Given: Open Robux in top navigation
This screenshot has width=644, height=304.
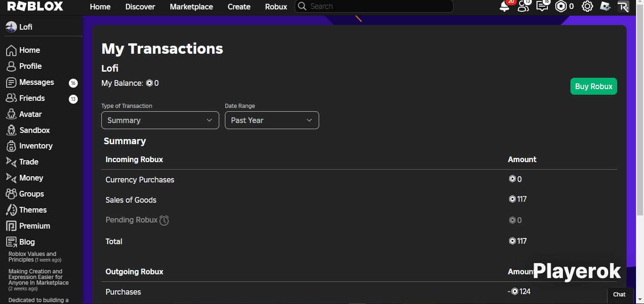Looking at the screenshot, I should click(x=276, y=7).
